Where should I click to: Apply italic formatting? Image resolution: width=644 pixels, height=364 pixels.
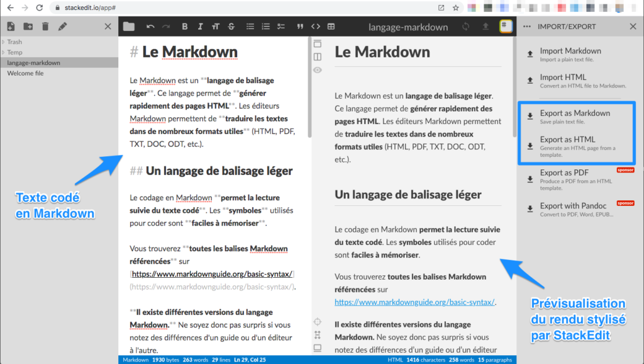coord(200,26)
